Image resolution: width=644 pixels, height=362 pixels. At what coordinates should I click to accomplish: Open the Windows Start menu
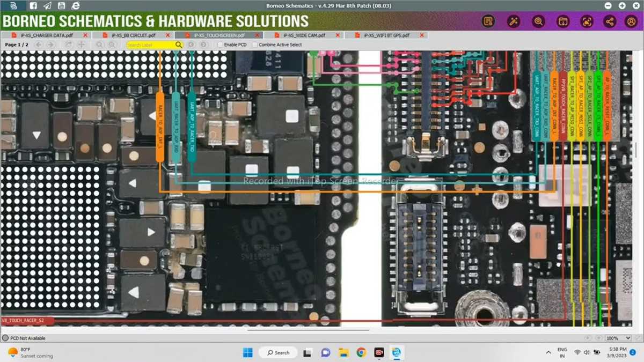pyautogui.click(x=247, y=352)
